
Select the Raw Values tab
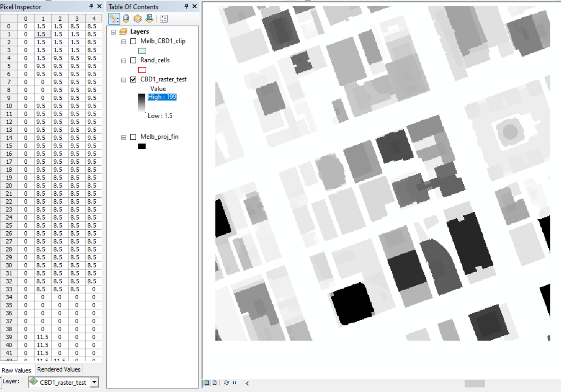coord(17,370)
